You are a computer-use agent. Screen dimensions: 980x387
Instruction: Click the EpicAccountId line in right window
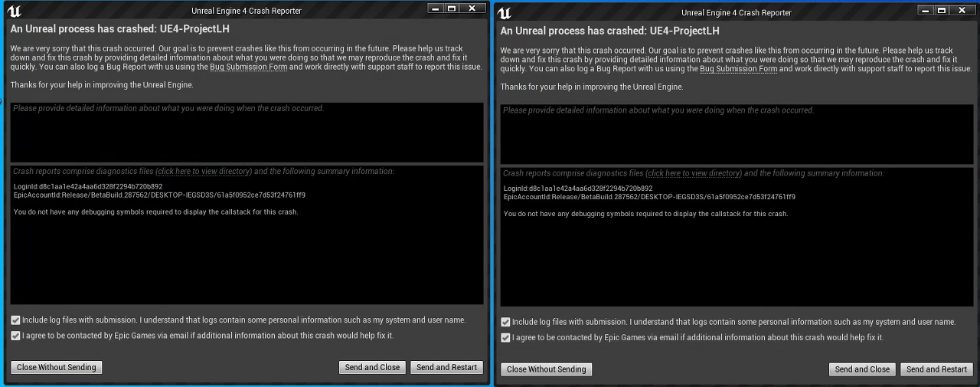click(649, 197)
